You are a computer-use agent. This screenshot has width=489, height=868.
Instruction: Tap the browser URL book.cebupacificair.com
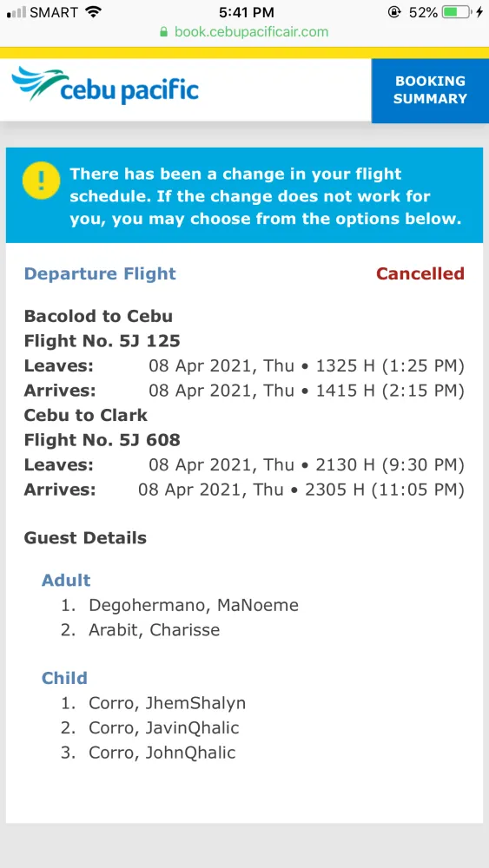(x=251, y=31)
